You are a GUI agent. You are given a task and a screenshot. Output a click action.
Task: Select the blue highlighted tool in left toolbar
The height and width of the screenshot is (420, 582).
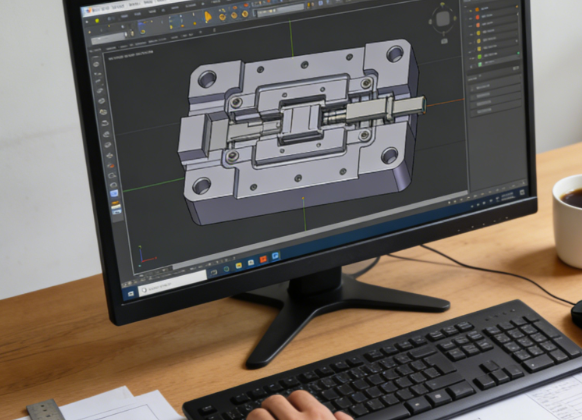(114, 193)
